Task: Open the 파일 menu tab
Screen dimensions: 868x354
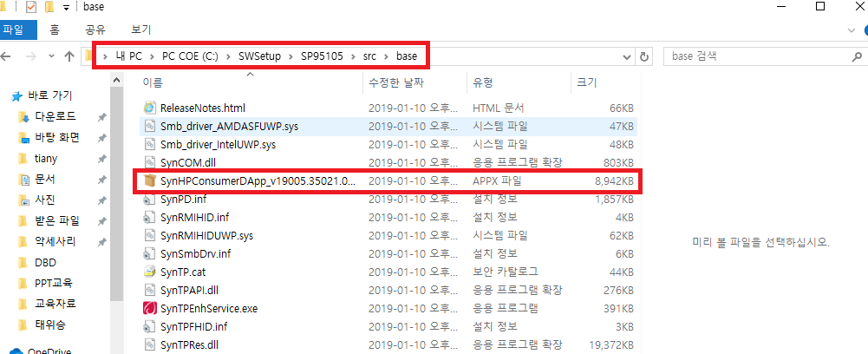Action: click(x=15, y=29)
